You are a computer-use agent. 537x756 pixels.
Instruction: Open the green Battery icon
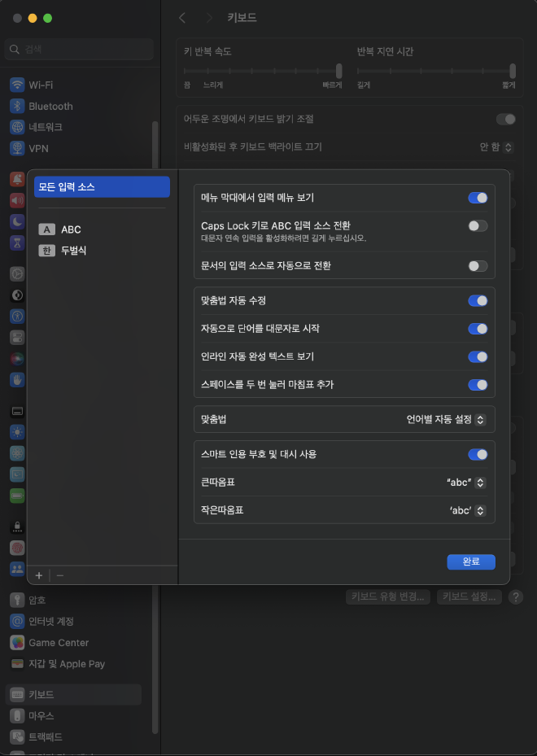pos(17,496)
